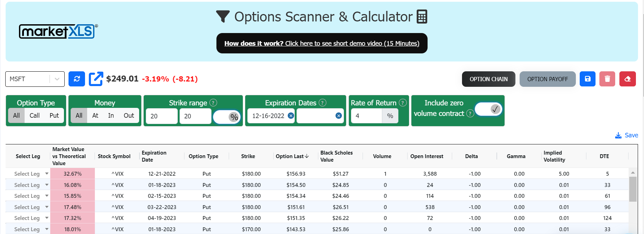Click the $249.01 stock price
644x234 pixels.
[x=122, y=79]
